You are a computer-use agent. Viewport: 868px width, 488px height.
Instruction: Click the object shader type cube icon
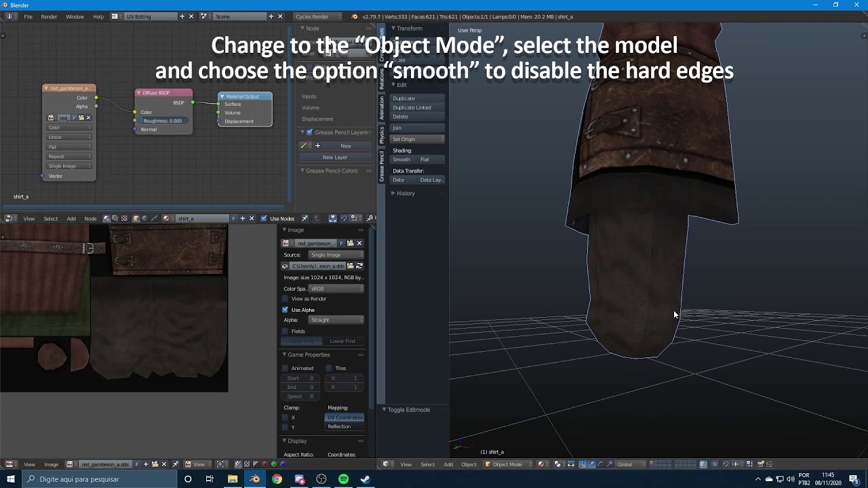[x=136, y=218]
